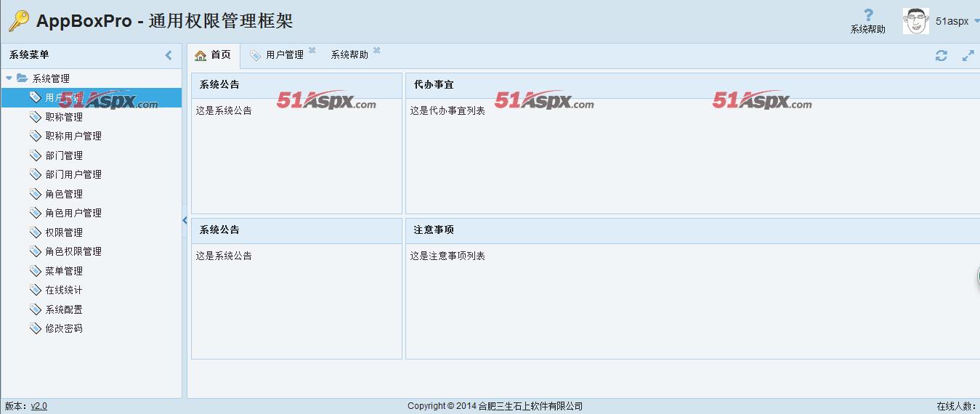Open 职称用户管理 in the menu tree

coord(73,136)
